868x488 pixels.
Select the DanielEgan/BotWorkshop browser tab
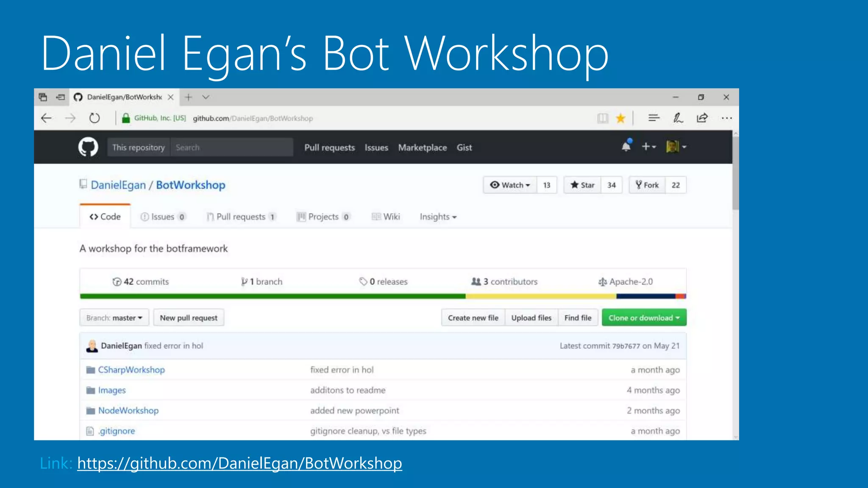[x=125, y=97]
